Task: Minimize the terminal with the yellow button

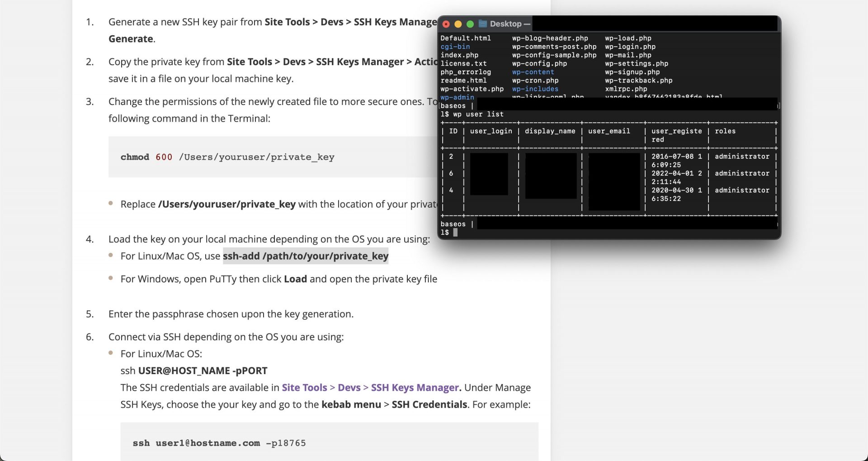Action: point(458,24)
